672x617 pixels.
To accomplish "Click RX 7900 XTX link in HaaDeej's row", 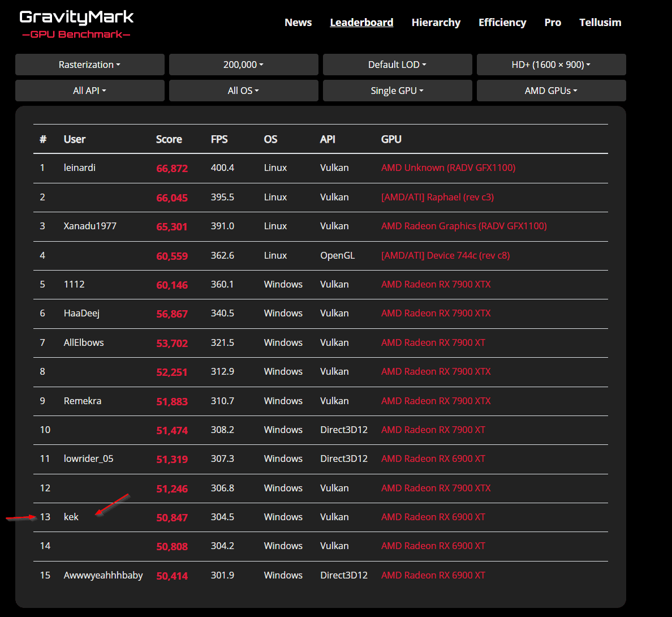I will 436,313.
